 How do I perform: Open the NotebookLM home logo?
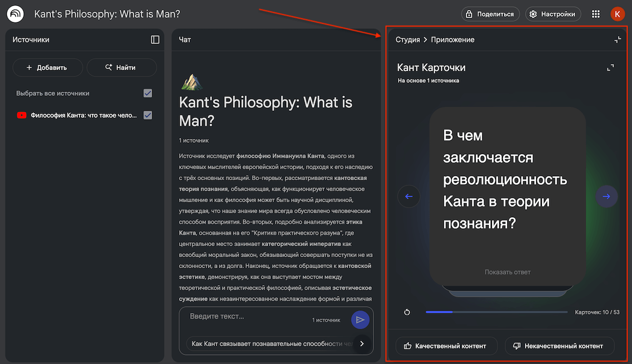(15, 14)
